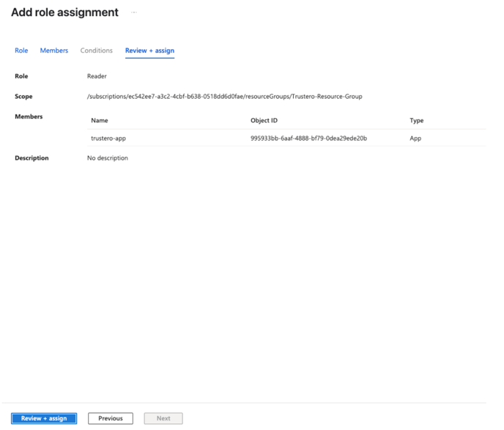Click the Add role assignment page title

[x=64, y=12]
